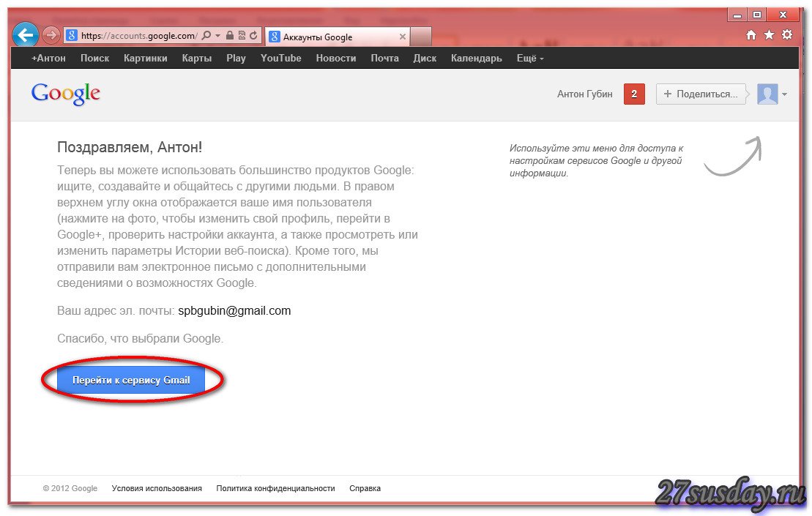812x516 pixels.
Task: Open Справка footer link
Action: [x=365, y=488]
